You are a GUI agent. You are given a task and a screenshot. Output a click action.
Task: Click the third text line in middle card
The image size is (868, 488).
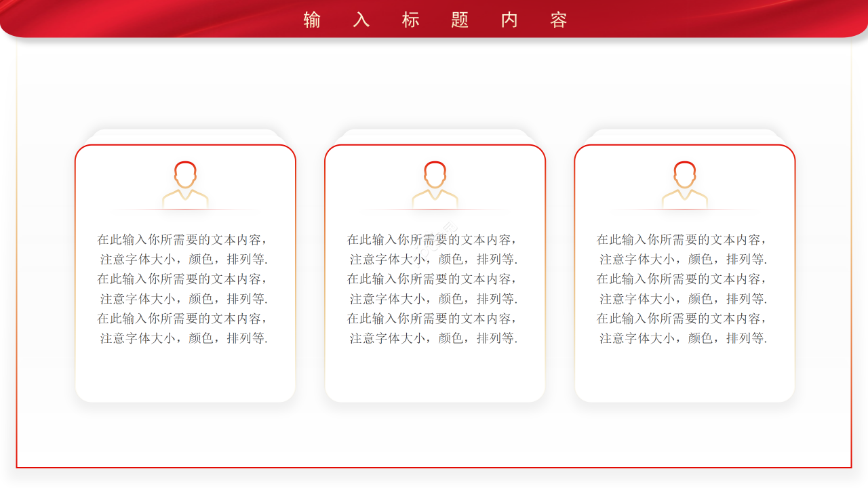(433, 279)
